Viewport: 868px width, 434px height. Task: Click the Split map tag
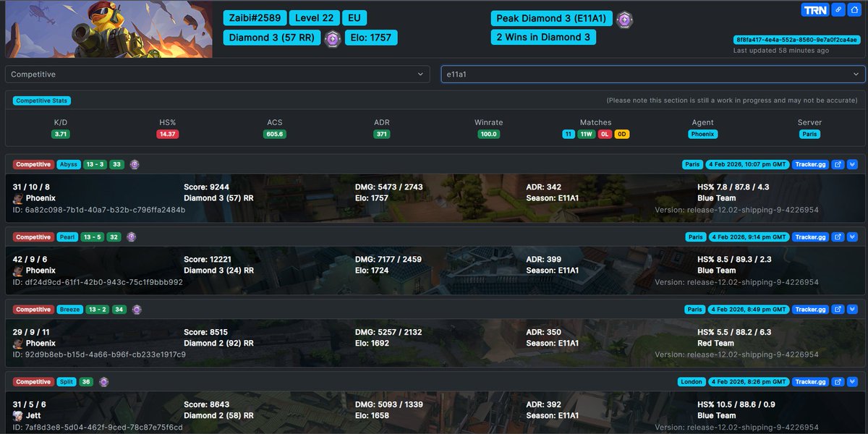point(67,382)
